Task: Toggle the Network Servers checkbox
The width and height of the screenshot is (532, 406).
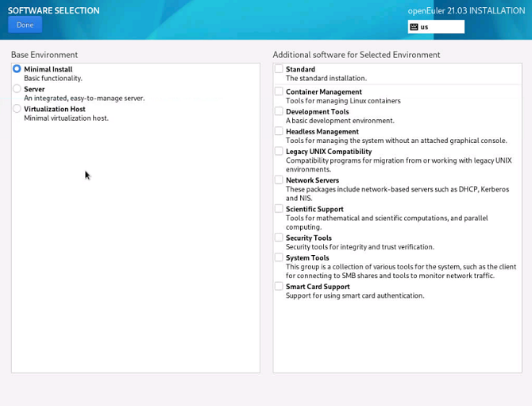Action: 279,180
